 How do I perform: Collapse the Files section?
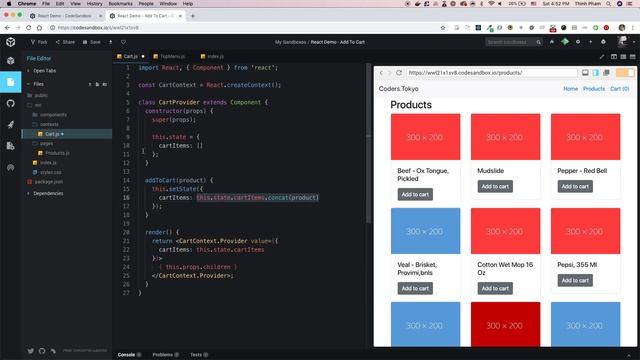point(38,84)
